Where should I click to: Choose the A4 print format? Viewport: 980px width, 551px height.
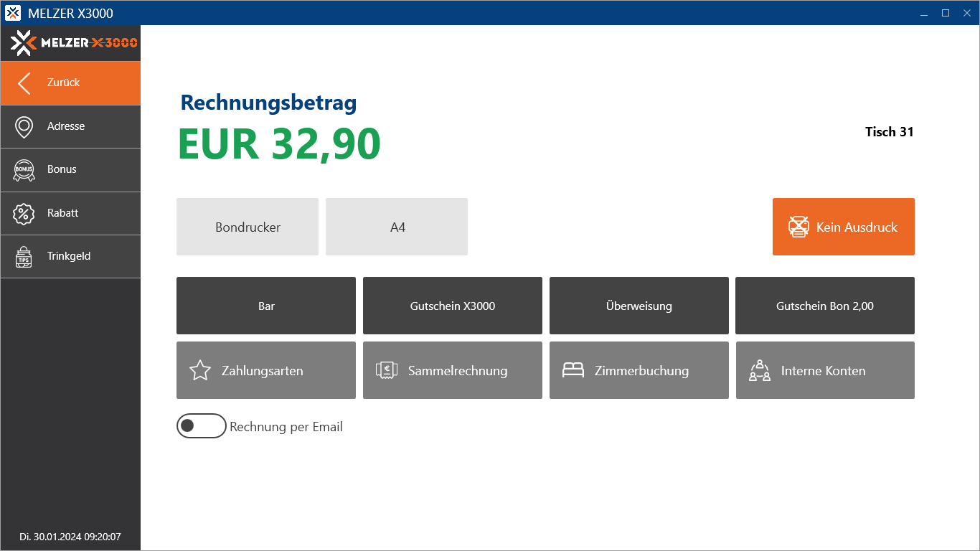click(397, 227)
